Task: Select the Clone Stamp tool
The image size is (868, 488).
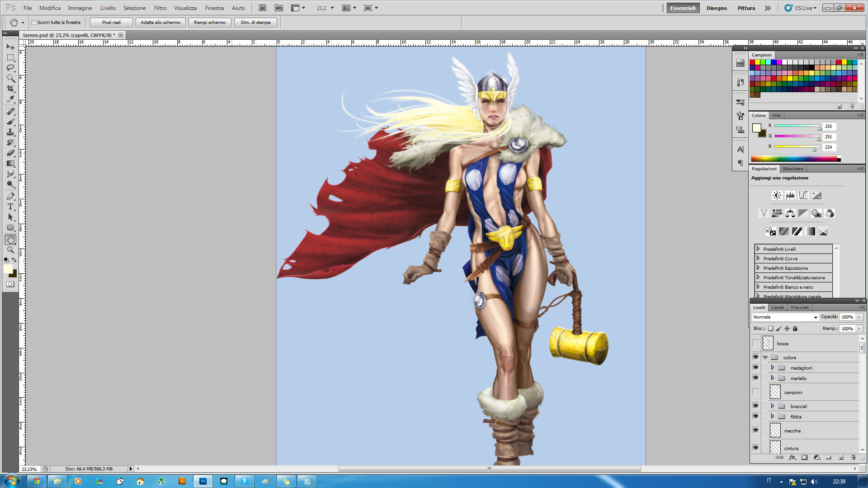Action: [10, 132]
